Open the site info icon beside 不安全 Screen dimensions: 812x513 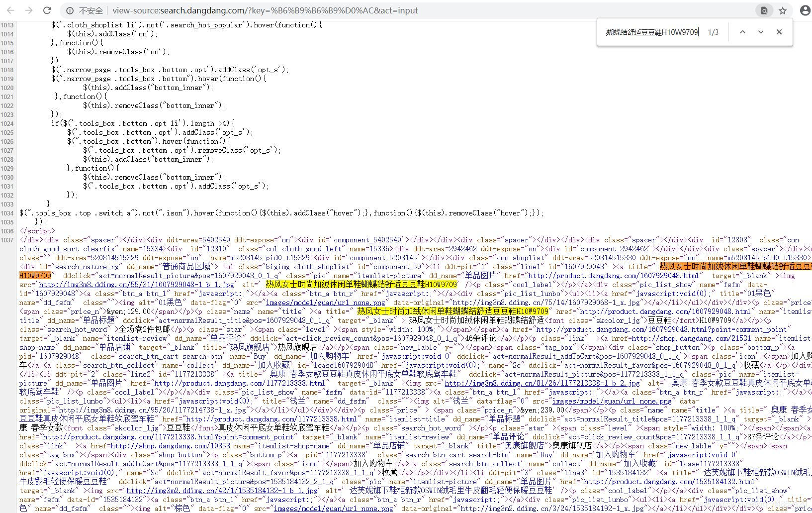(x=70, y=10)
